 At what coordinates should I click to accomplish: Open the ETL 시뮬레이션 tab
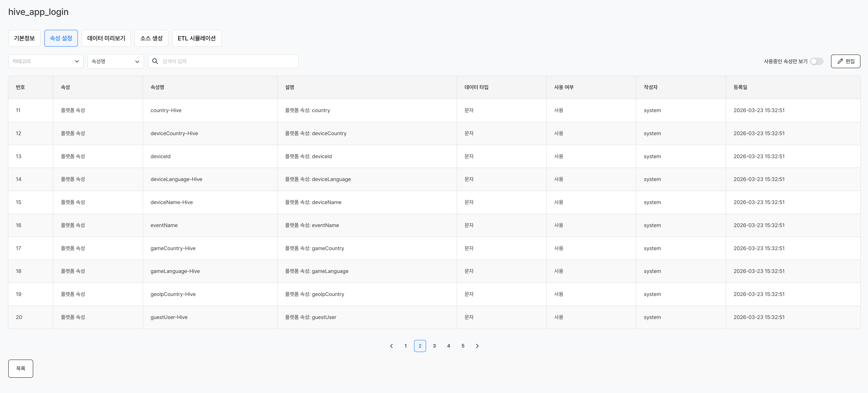(196, 38)
